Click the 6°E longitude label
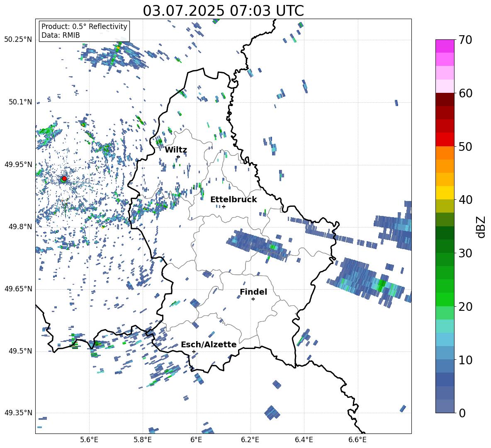Image resolution: width=491 pixels, height=448 pixels. click(196, 440)
